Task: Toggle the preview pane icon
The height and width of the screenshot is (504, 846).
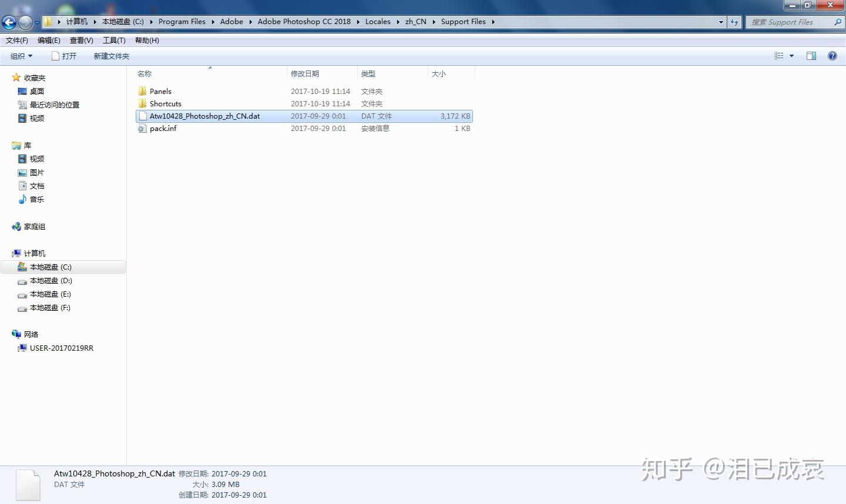Action: 811,56
